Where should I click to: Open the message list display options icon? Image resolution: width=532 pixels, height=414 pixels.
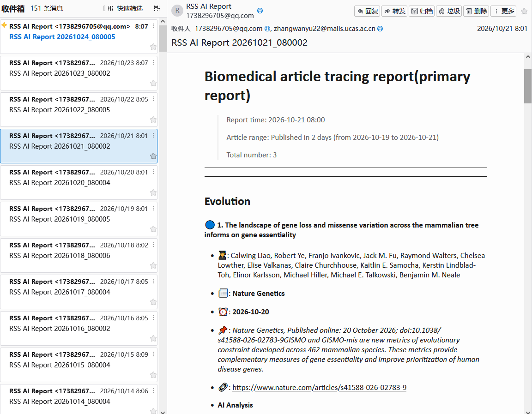pyautogui.click(x=157, y=8)
